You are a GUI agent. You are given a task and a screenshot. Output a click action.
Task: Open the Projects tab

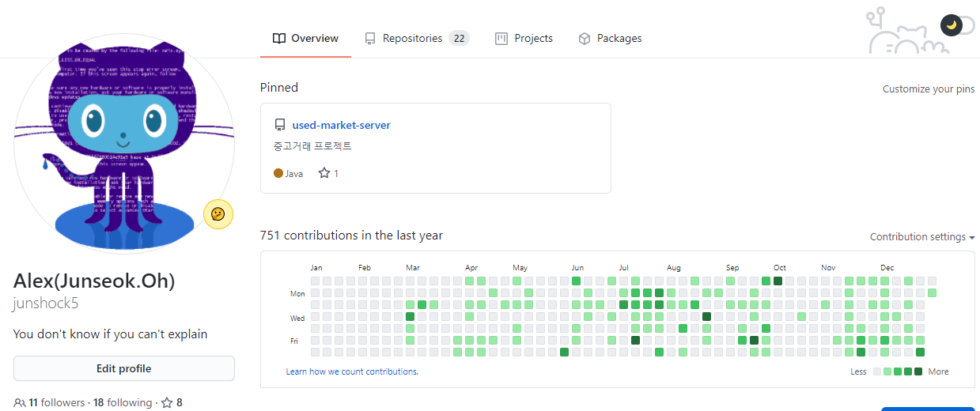coord(524,38)
